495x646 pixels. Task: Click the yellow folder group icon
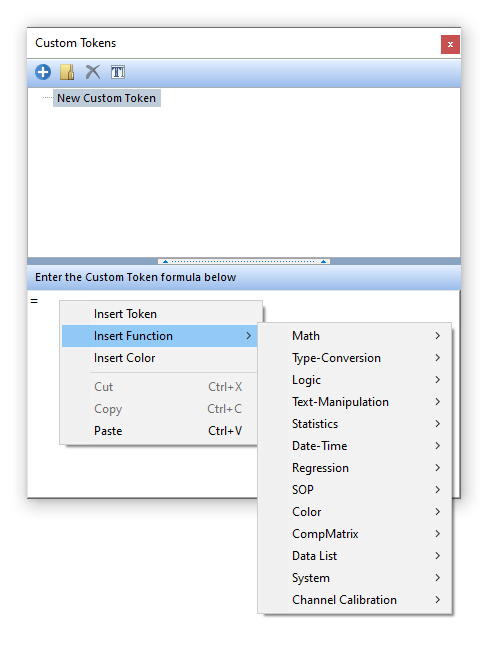(67, 72)
